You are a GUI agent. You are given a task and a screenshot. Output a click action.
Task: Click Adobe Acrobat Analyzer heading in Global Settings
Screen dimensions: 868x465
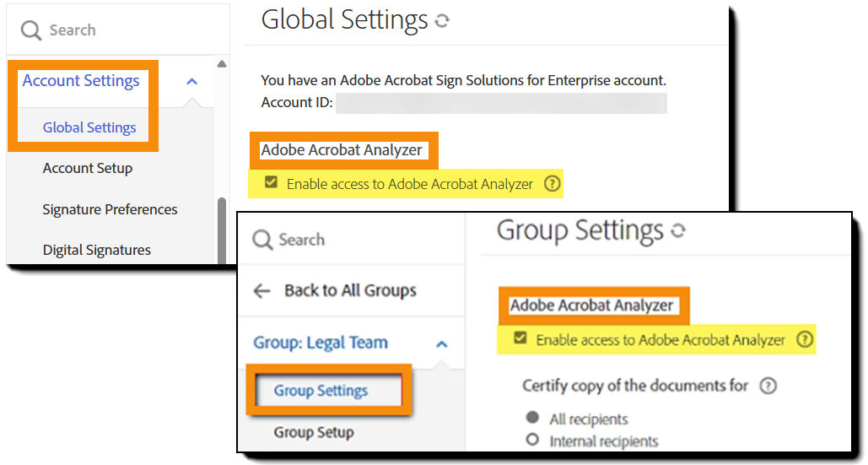click(x=342, y=150)
